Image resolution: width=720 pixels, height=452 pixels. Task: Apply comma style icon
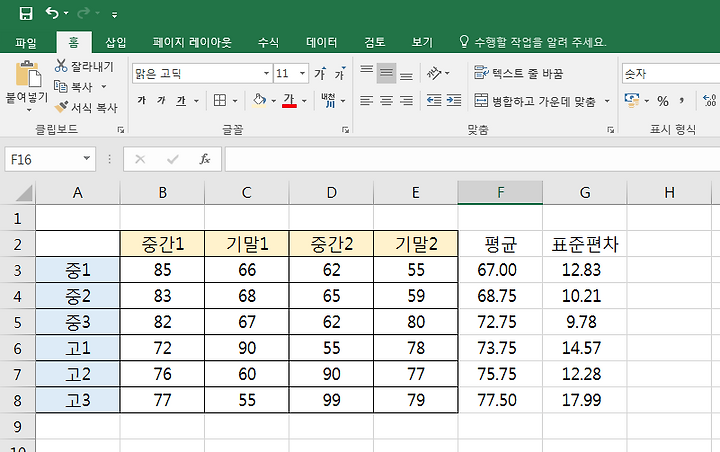point(682,101)
